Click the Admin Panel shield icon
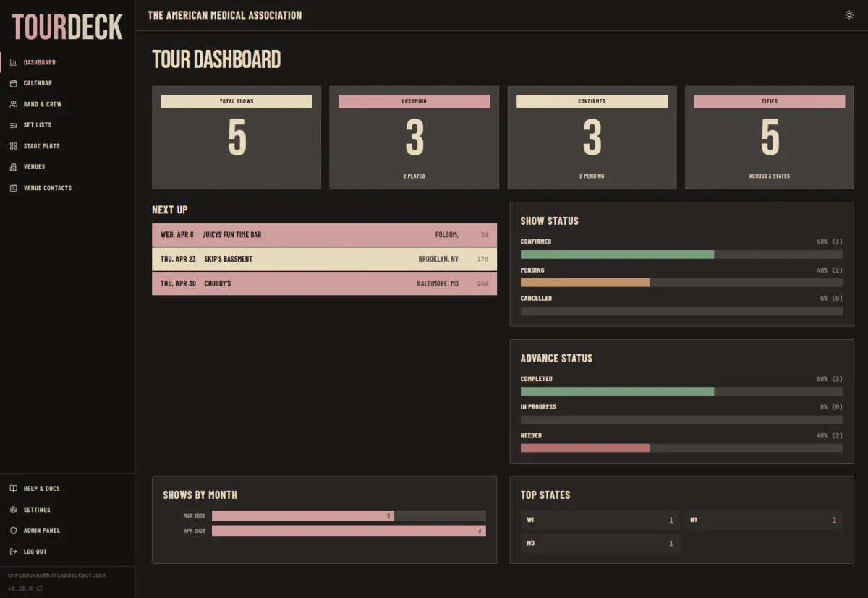Screen dimensions: 868x598 click(x=13, y=530)
